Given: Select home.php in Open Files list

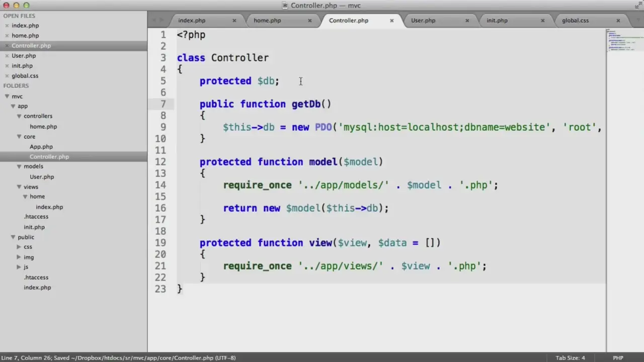Looking at the screenshot, I should click(x=25, y=36).
